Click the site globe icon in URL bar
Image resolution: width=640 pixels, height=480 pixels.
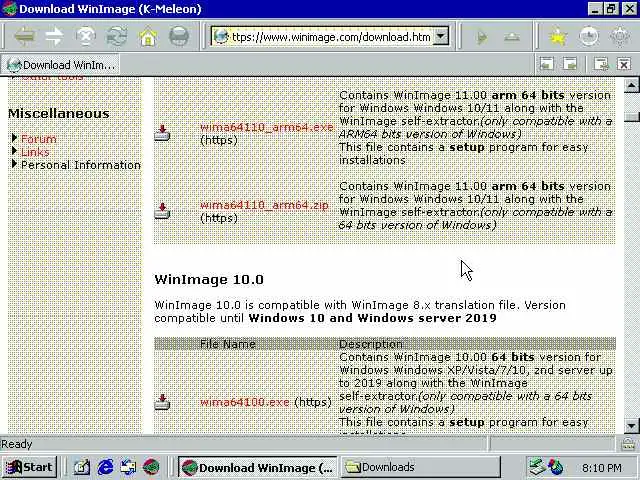pyautogui.click(x=221, y=37)
